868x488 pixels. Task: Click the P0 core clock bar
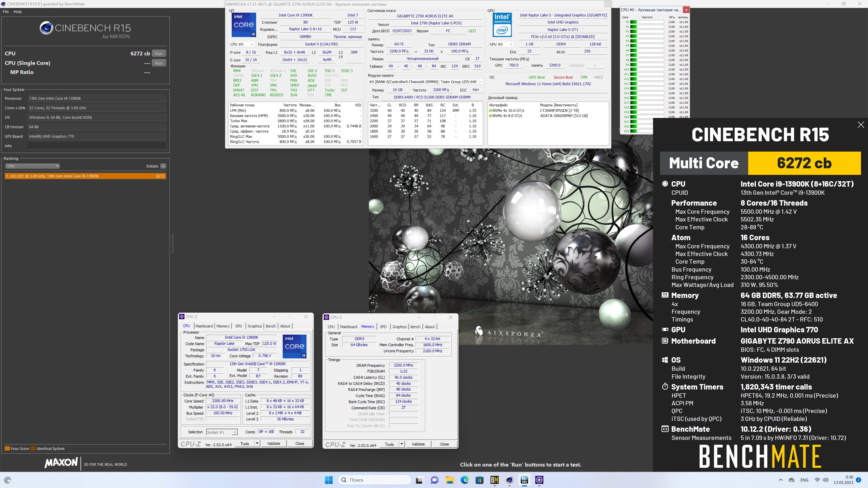coord(647,22)
